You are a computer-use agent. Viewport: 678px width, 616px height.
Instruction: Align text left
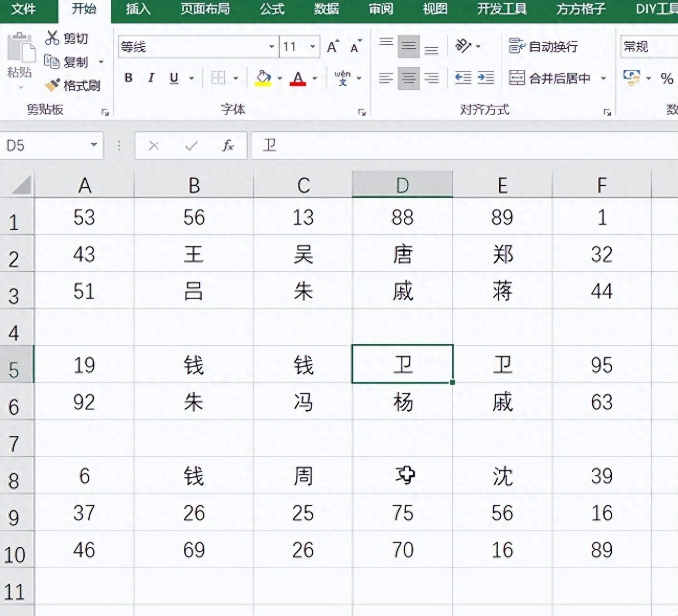pos(386,78)
